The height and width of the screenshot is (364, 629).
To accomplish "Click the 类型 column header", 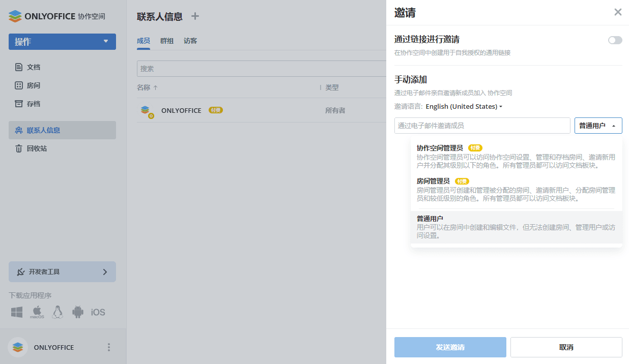I will [x=332, y=87].
